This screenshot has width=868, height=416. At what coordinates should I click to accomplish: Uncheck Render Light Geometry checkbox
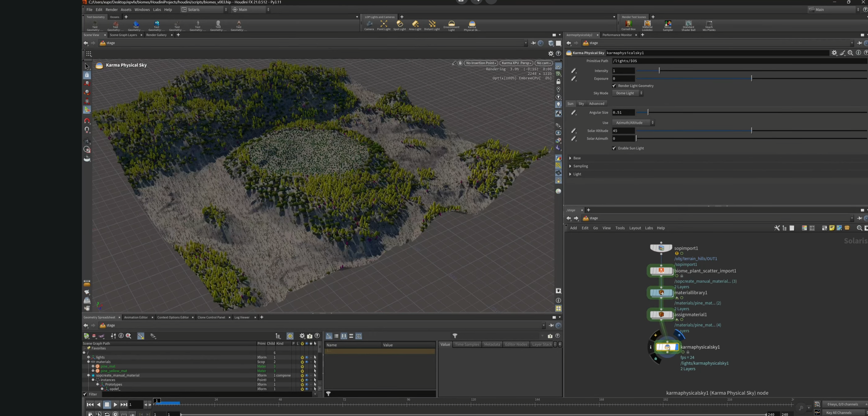tap(614, 86)
